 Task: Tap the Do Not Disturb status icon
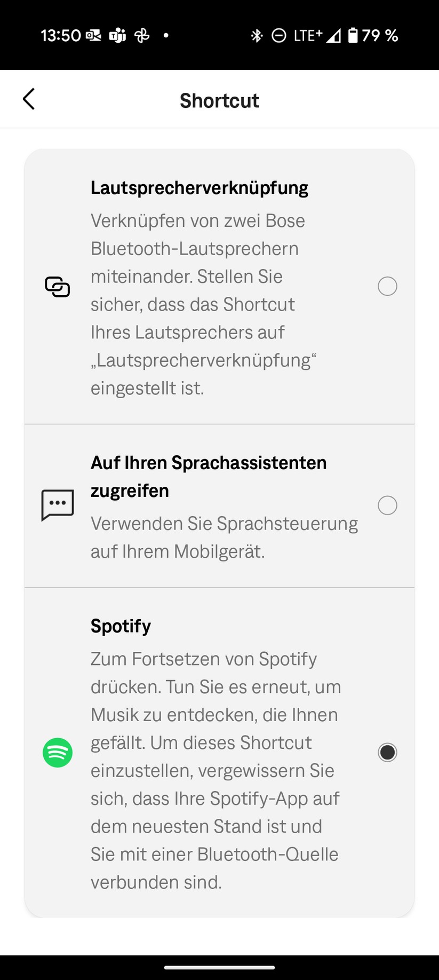[x=278, y=36]
